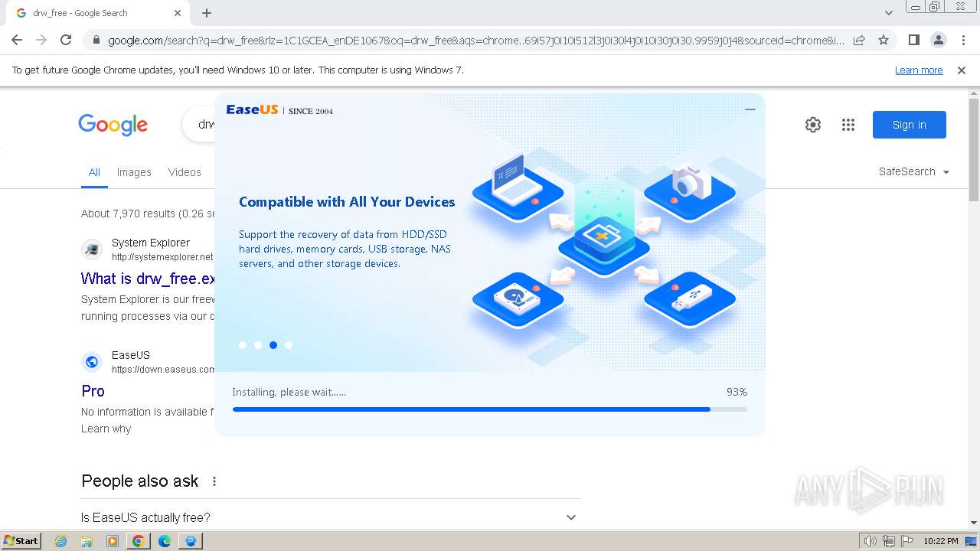This screenshot has width=980, height=551.
Task: Click the installation progress bar
Action: [x=490, y=409]
